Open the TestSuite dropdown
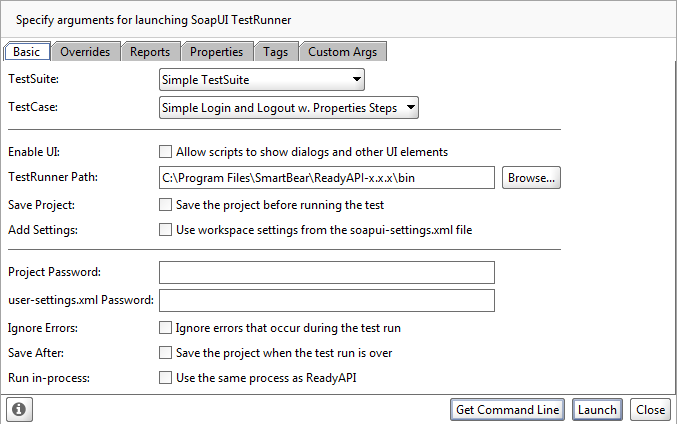Screen dimensions: 677x424 262,79
